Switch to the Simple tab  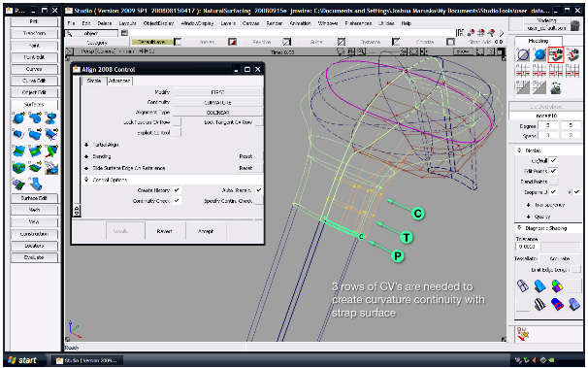click(x=94, y=81)
